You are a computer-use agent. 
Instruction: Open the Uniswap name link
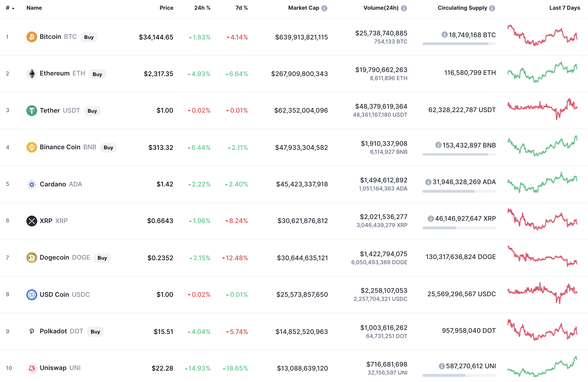pyautogui.click(x=53, y=368)
